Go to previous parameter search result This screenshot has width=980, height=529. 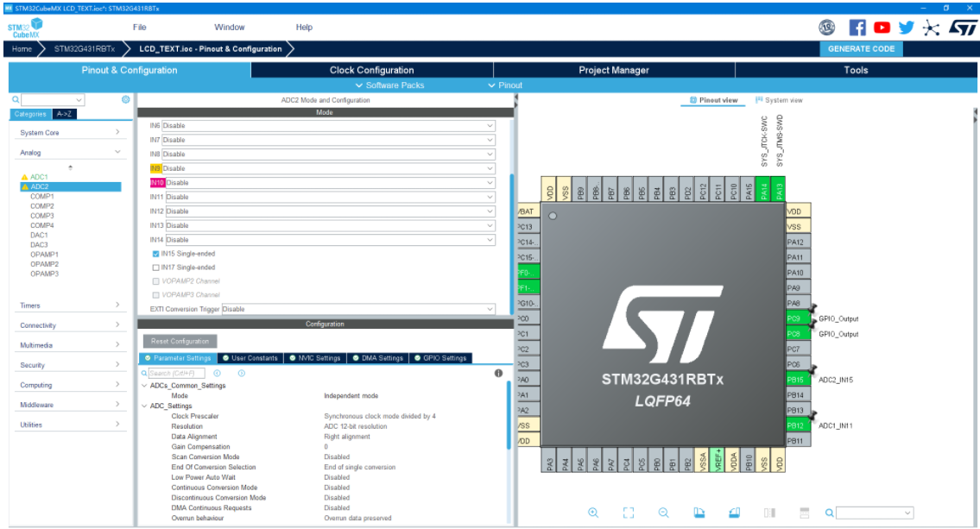[217, 373]
